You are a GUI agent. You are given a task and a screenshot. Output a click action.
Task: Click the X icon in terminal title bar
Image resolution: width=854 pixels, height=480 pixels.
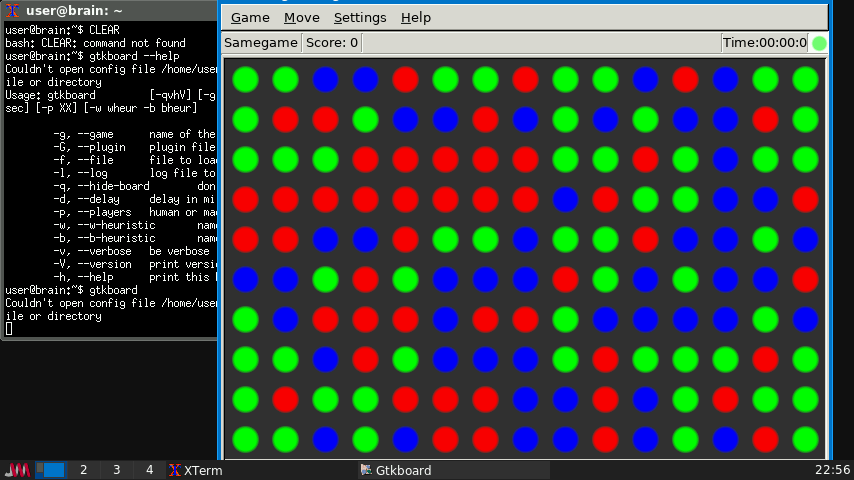point(13,10)
